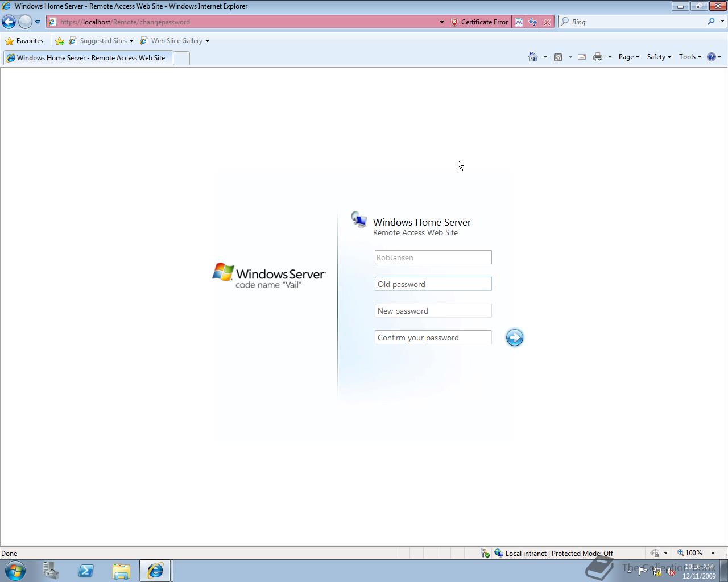The width and height of the screenshot is (728, 582).
Task: Toggle Compatibility View icon in address bar
Action: tap(519, 22)
